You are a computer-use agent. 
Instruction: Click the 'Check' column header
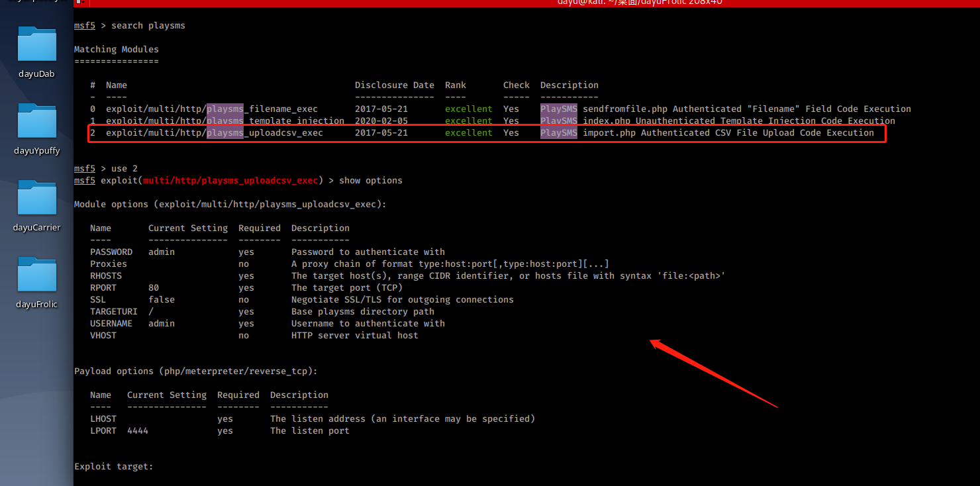pos(516,85)
